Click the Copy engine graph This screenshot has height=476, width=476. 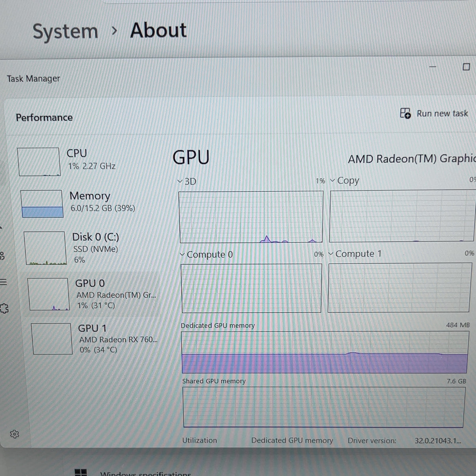pyautogui.click(x=402, y=216)
